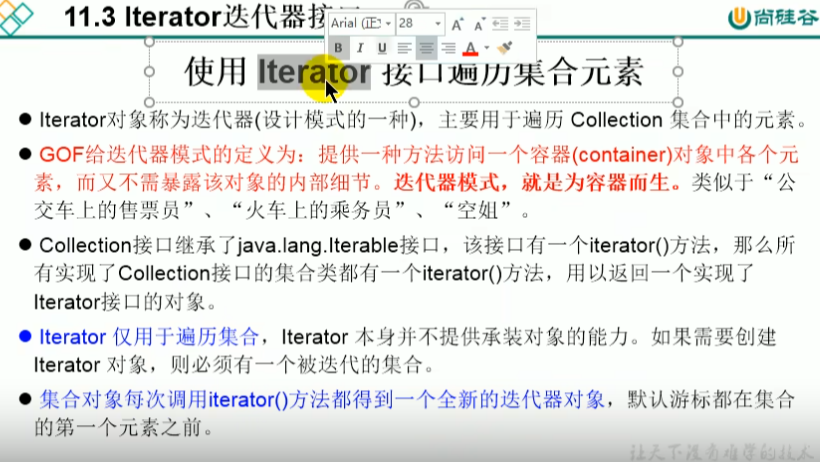Apply the red font color swatch
The image size is (820, 462).
pos(471,47)
